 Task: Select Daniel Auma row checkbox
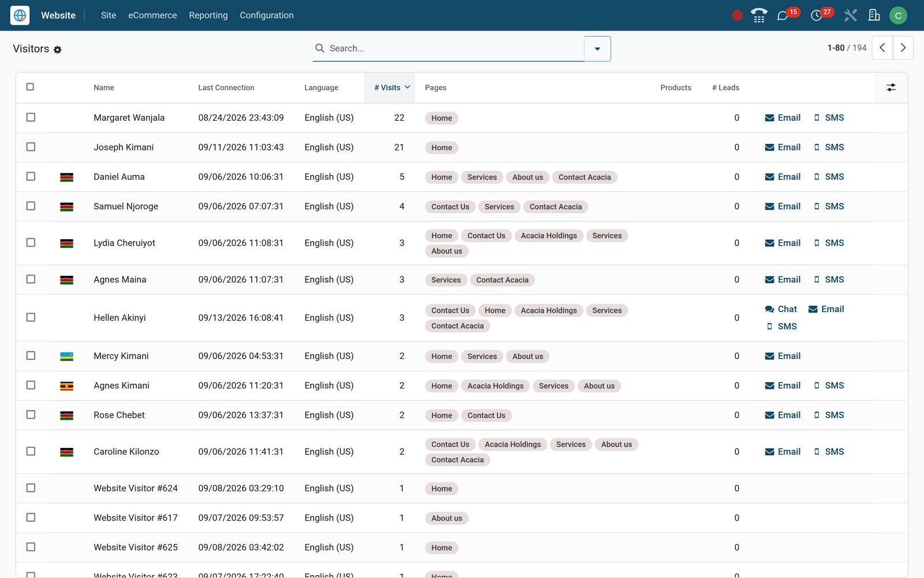[31, 176]
